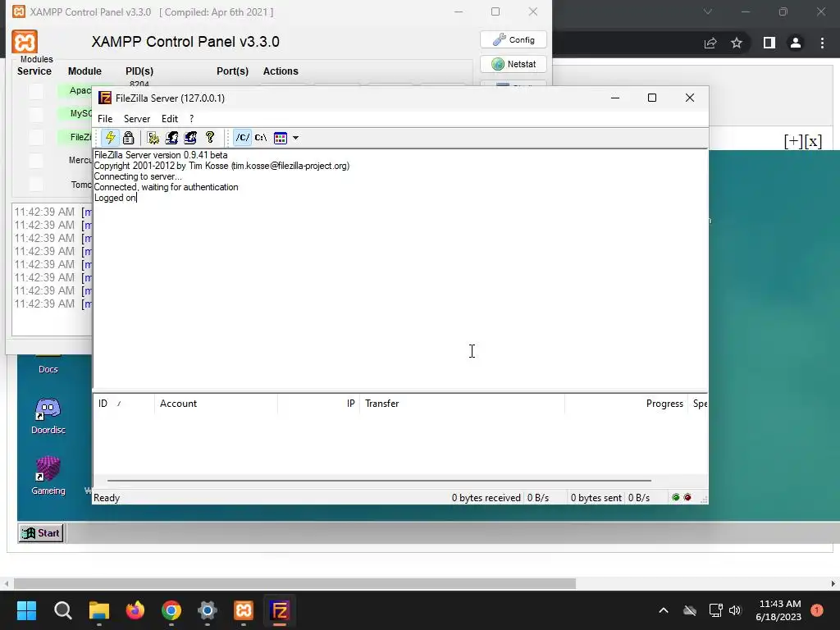The image size is (840, 630).
Task: Open the Docs desktop folder
Action: (x=48, y=364)
